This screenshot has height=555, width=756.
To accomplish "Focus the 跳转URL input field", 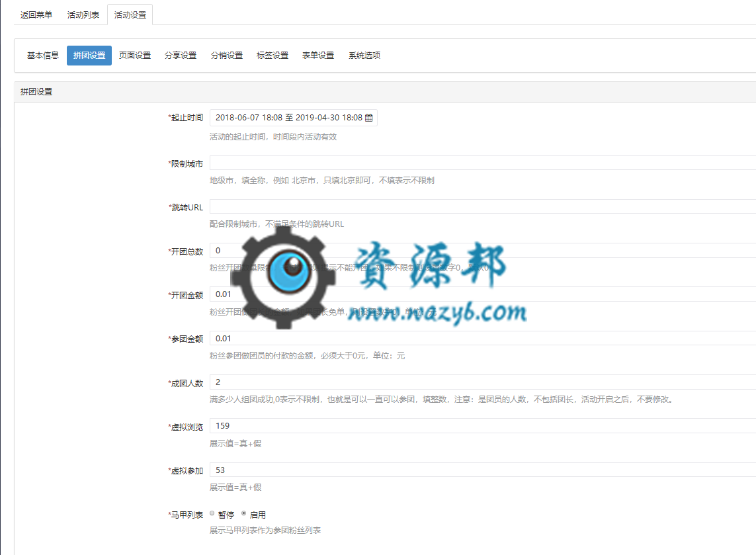I will [483, 206].
